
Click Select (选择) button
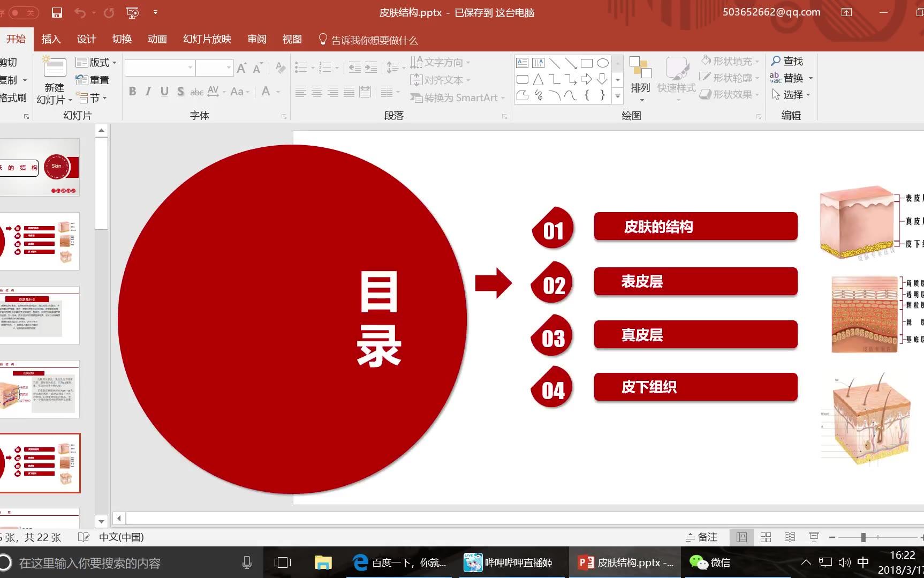tap(791, 95)
